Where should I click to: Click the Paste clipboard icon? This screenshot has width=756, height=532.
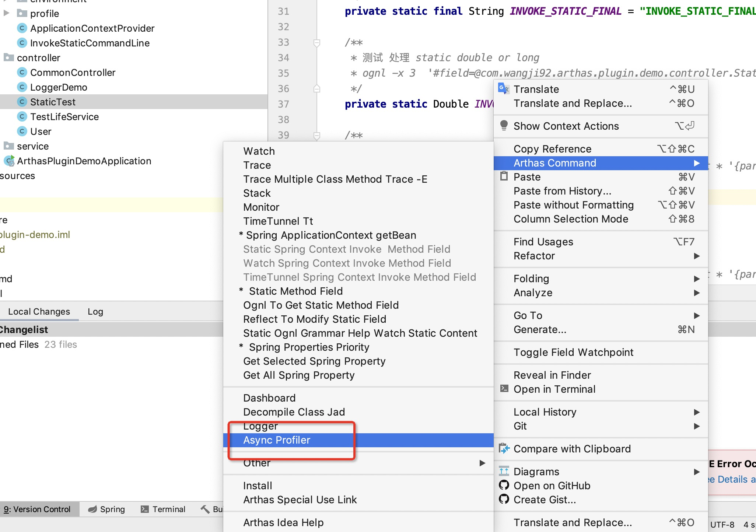click(x=504, y=176)
